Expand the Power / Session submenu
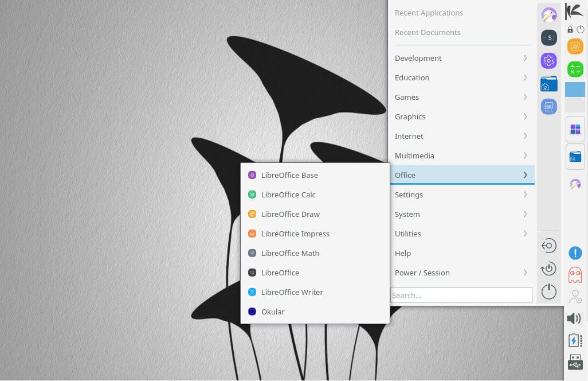 click(525, 273)
